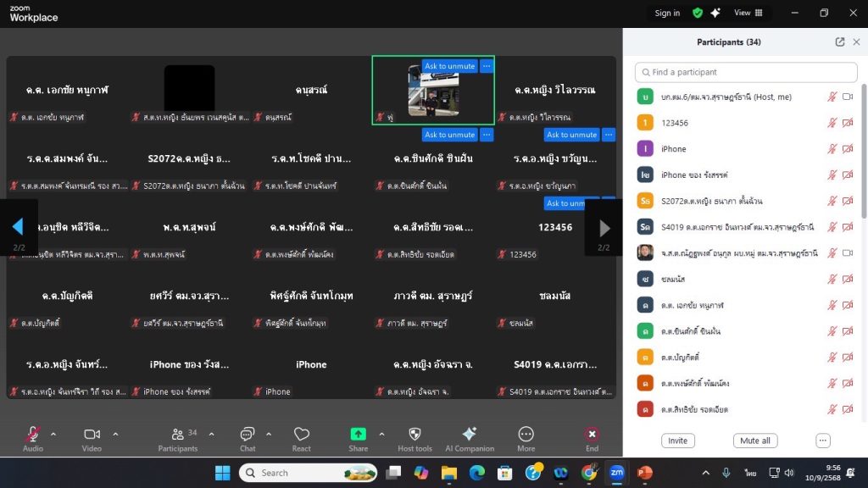Screen dimensions: 868x488
Task: Expand the Video options arrow
Action: [x=115, y=434]
